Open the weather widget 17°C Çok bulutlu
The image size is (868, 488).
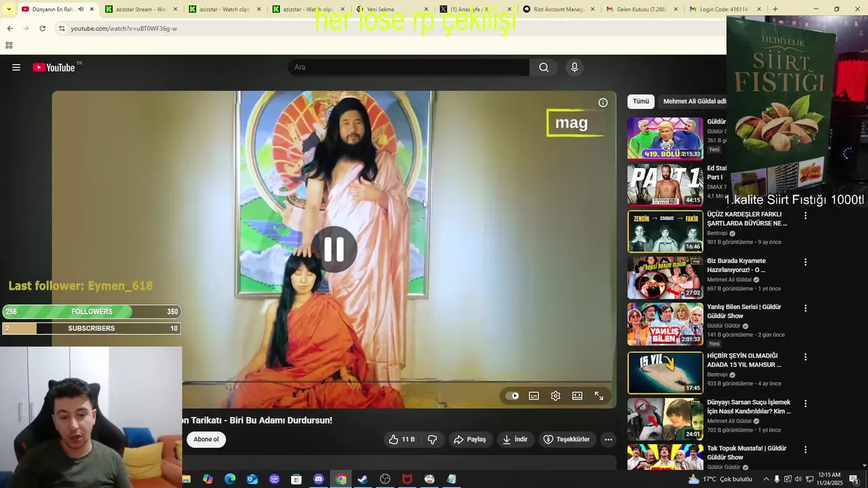click(x=719, y=479)
